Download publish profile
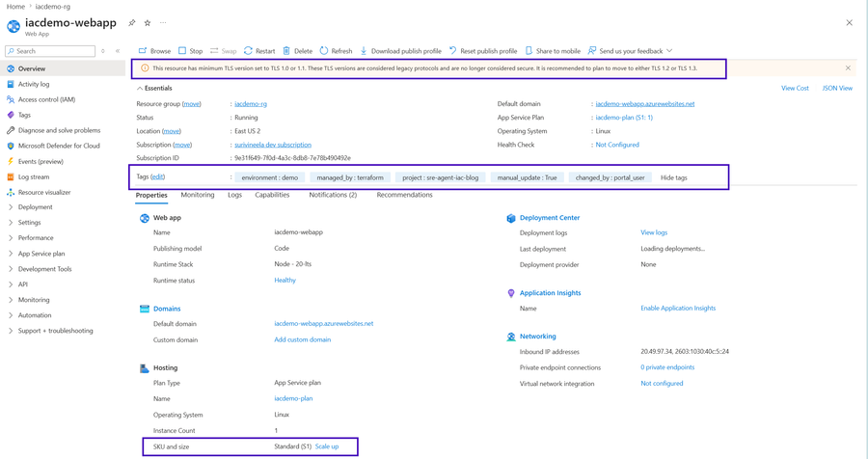Image resolution: width=868 pixels, height=459 pixels. point(401,51)
